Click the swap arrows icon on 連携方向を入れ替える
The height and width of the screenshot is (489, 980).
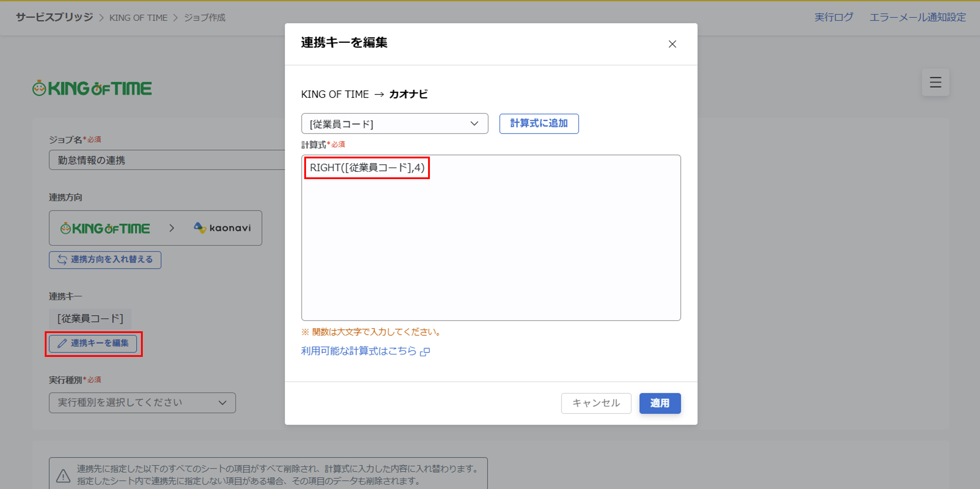(x=62, y=260)
